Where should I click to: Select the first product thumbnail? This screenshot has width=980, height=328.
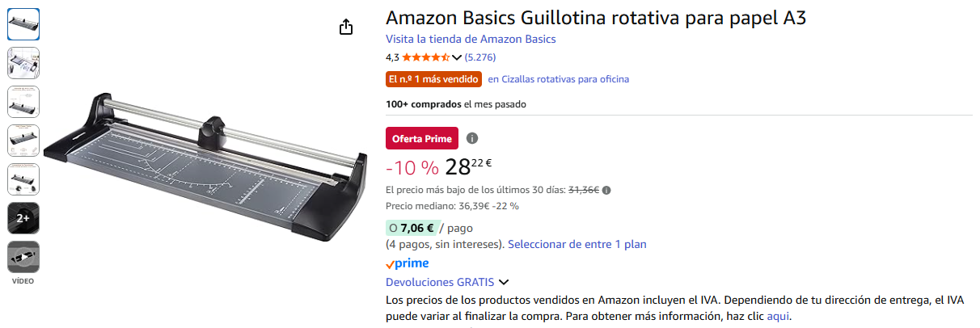point(23,24)
